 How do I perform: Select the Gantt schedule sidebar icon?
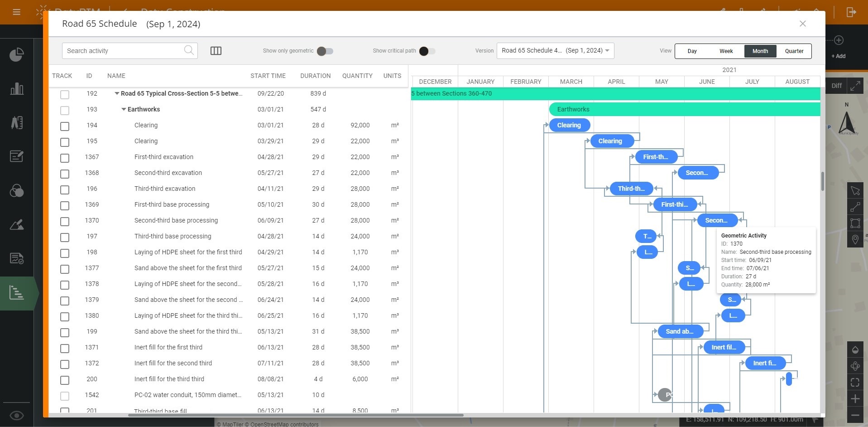tap(17, 293)
